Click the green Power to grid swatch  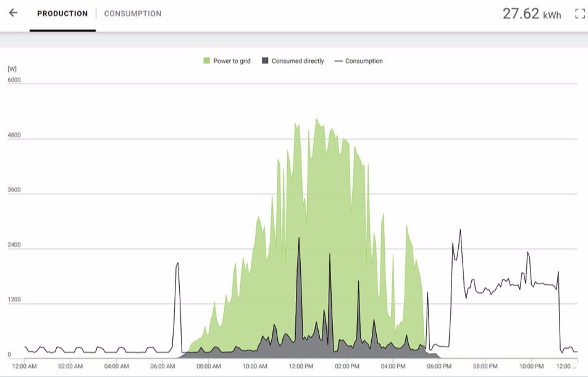coord(207,61)
